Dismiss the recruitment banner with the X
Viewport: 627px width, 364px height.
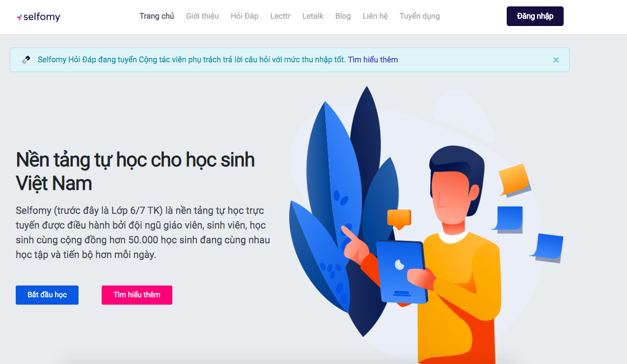tap(556, 60)
